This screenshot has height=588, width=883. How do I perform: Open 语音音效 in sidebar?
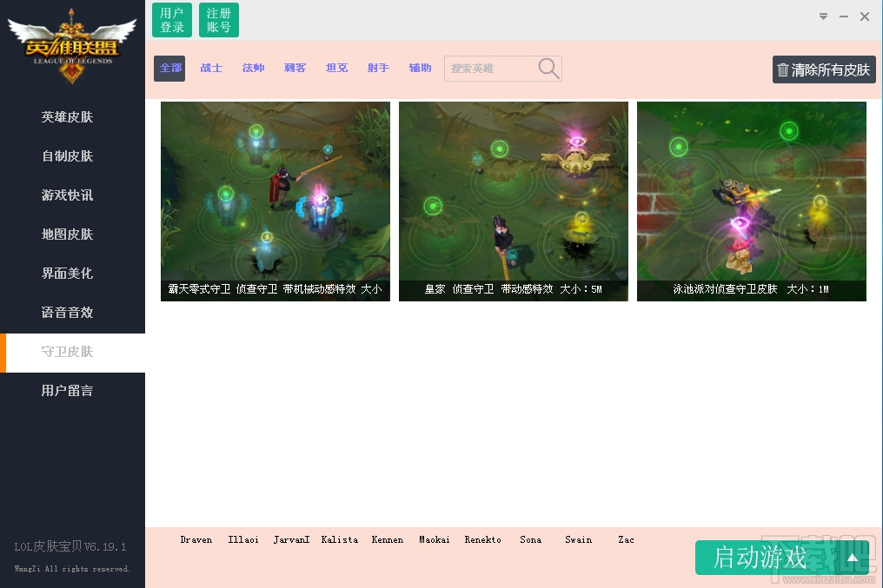[x=73, y=313]
